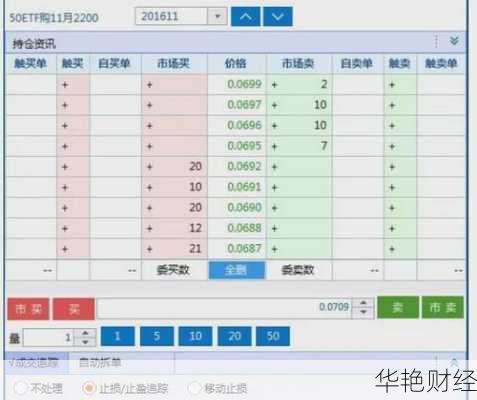This screenshot has width=477, height=400.
Task: Click the 市场买 column header
Action: click(x=173, y=63)
